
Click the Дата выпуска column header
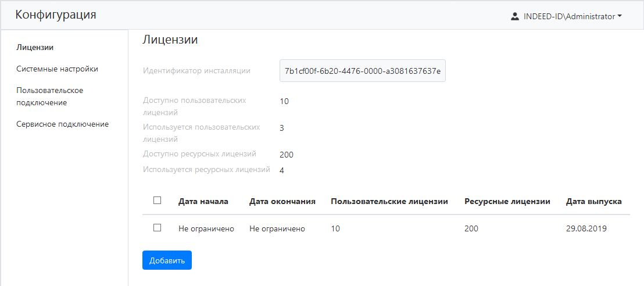(593, 201)
